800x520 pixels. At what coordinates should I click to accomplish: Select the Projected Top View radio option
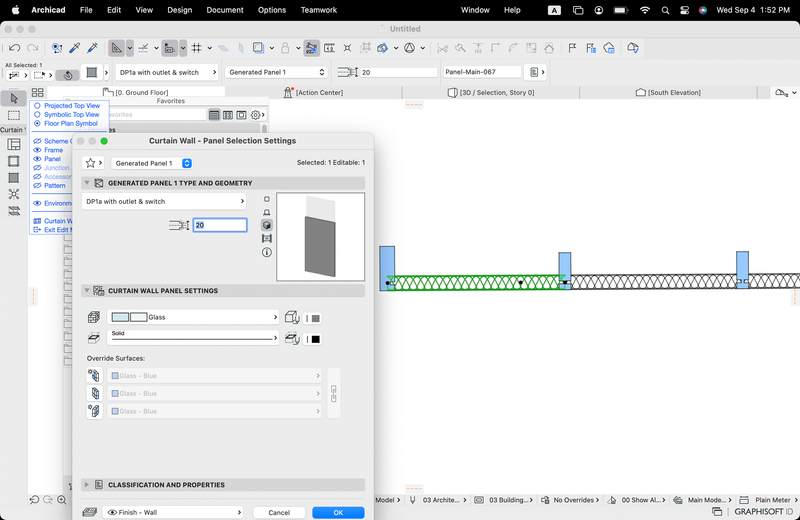[x=67, y=106]
